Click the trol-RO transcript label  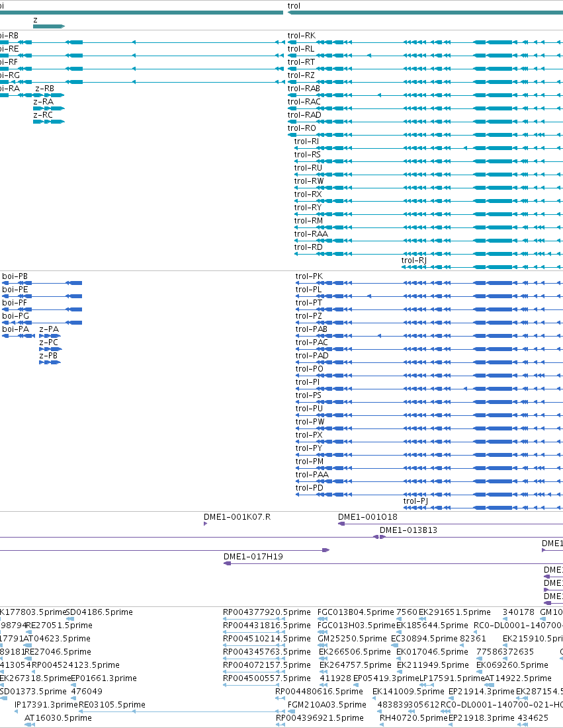point(302,128)
